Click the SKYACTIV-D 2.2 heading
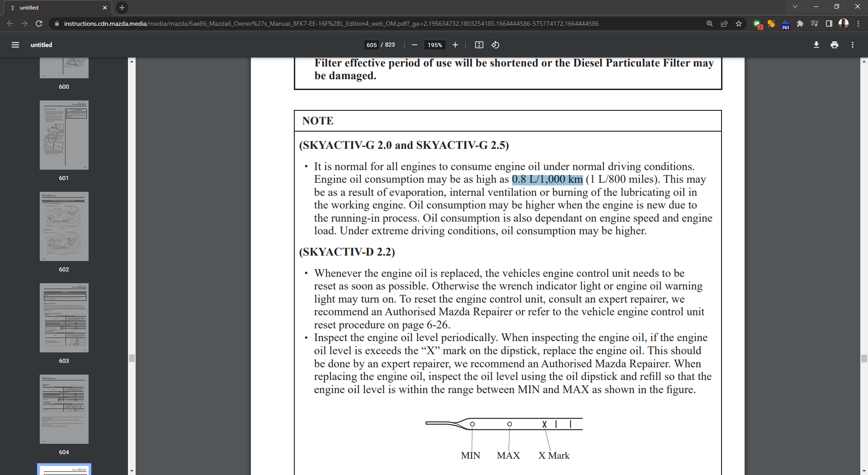 pos(347,252)
